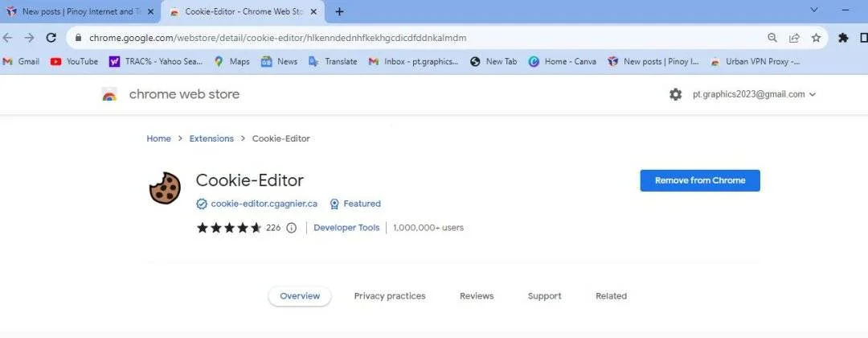Open the tab search chevron
Image resolution: width=868 pixels, height=338 pixels.
[x=814, y=10]
